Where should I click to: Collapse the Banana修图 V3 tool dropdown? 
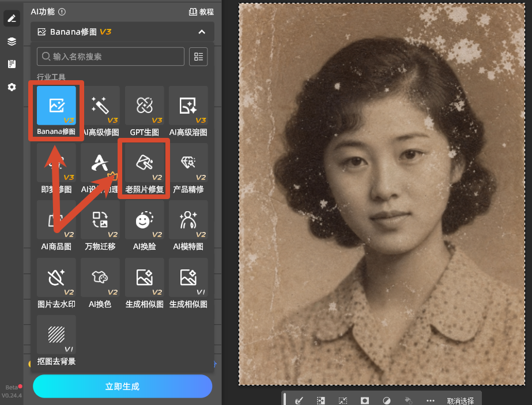[202, 32]
